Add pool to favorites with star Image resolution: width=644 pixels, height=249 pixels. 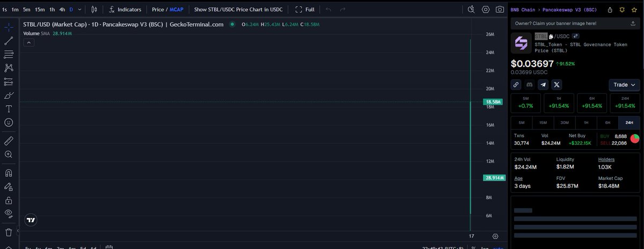tap(634, 9)
